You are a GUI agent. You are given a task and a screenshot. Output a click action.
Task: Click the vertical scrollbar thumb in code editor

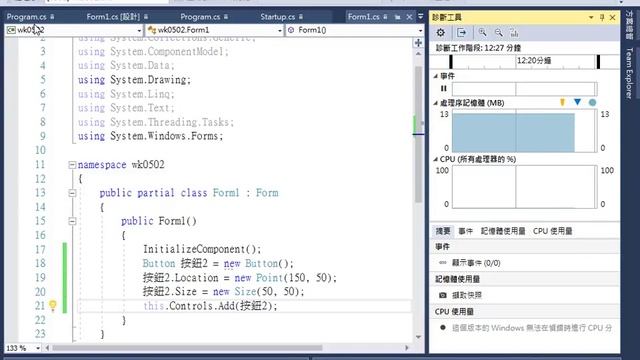tap(418, 135)
